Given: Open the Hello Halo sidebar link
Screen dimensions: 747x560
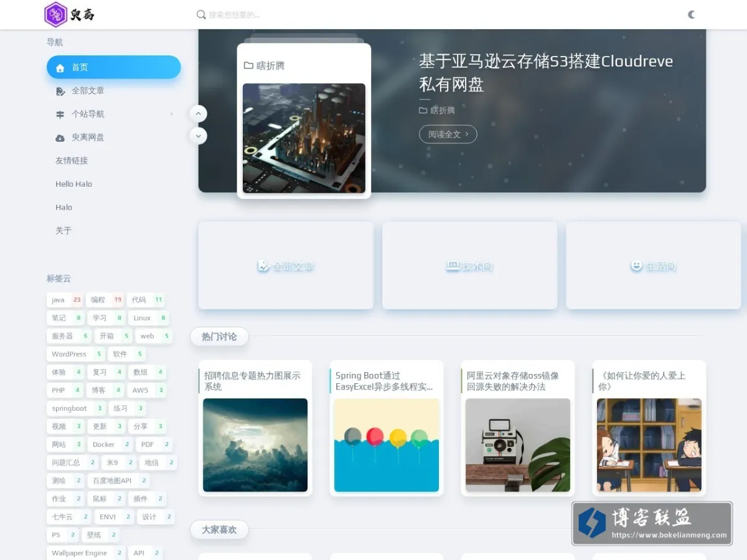Looking at the screenshot, I should coord(73,184).
